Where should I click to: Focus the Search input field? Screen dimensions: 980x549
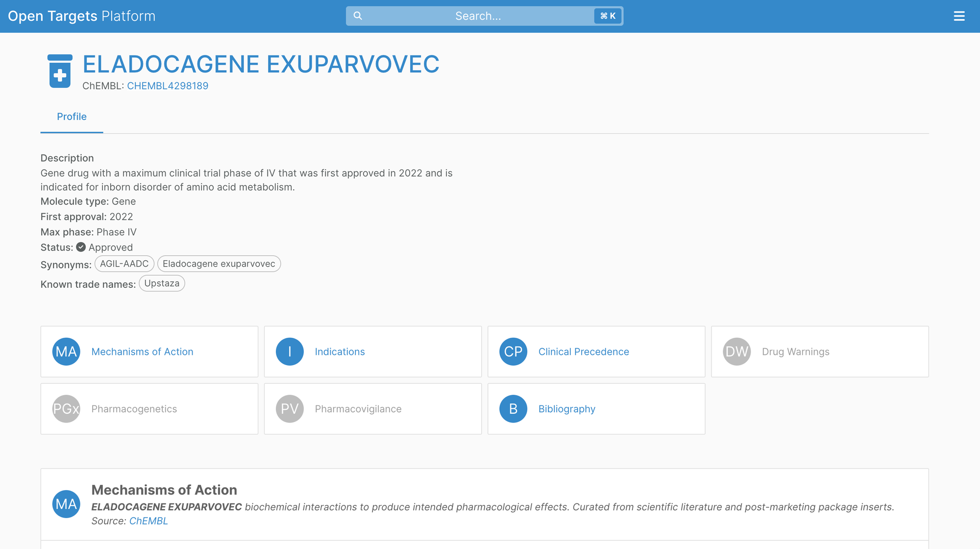(x=478, y=16)
